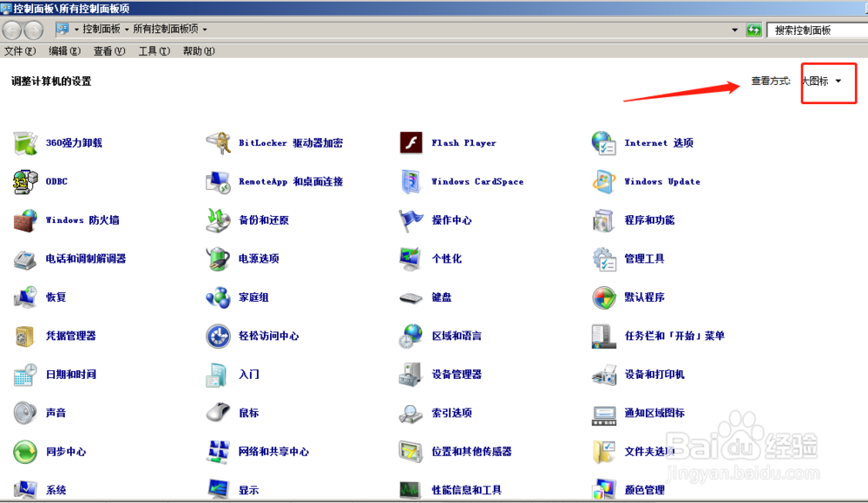Click the 设备和打印机 link text
Image resolution: width=868 pixels, height=503 pixels.
point(654,375)
